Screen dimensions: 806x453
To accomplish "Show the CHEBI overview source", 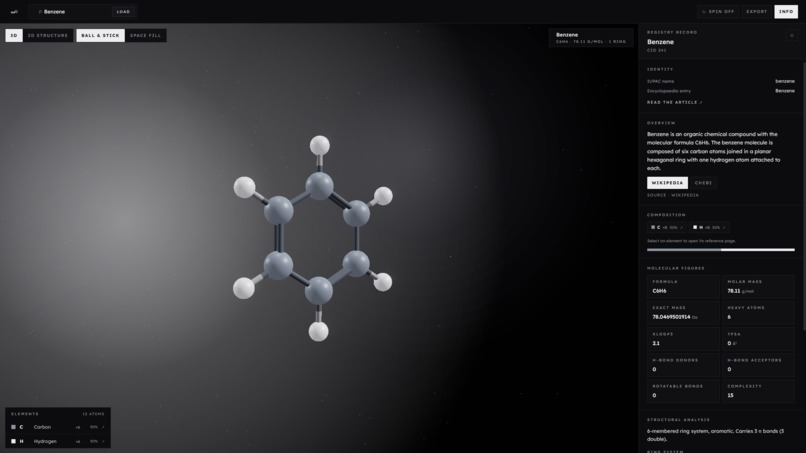I will pyautogui.click(x=703, y=183).
